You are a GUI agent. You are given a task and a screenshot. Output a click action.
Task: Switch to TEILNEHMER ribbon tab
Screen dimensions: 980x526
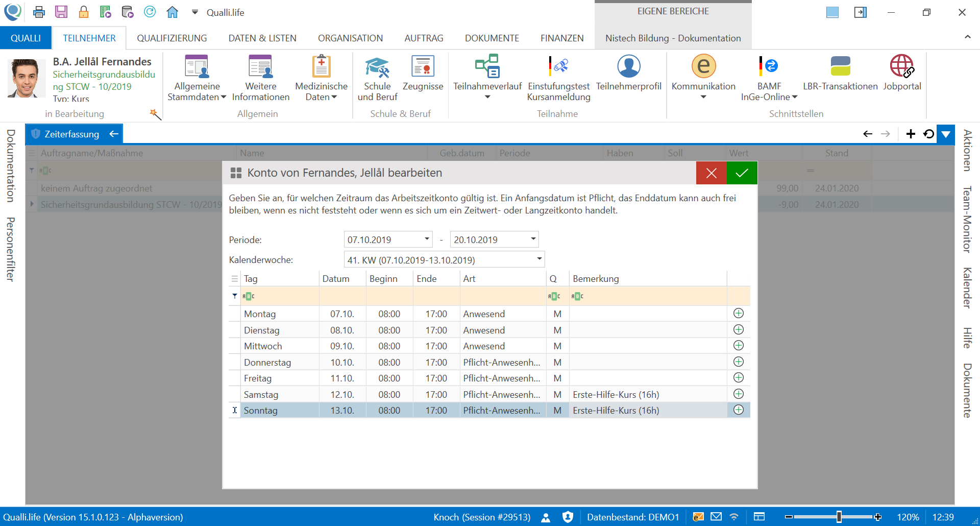(89, 38)
